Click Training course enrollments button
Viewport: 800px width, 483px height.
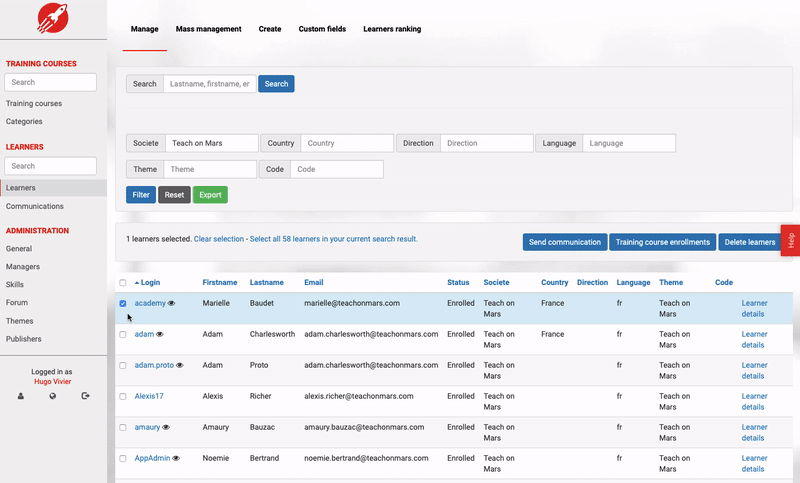click(663, 242)
